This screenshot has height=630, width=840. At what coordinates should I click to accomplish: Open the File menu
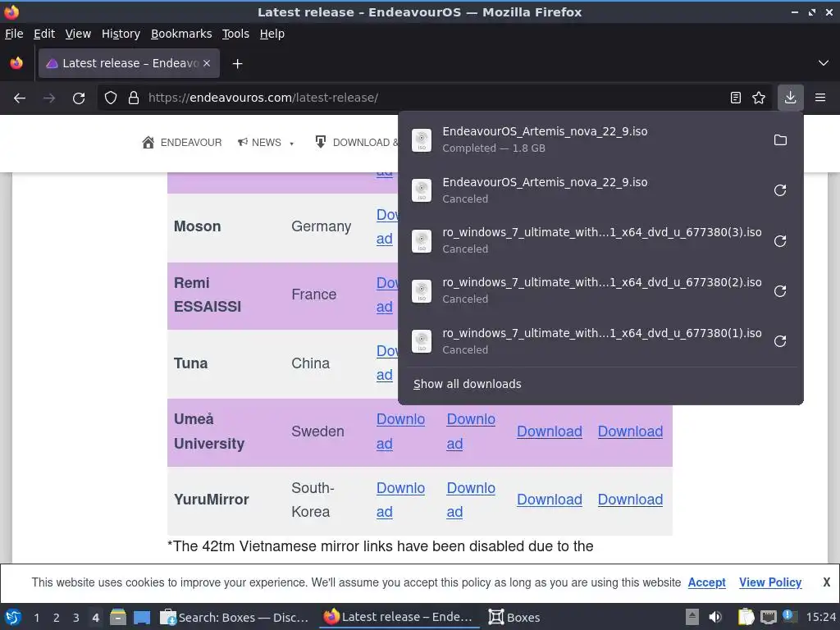click(14, 34)
